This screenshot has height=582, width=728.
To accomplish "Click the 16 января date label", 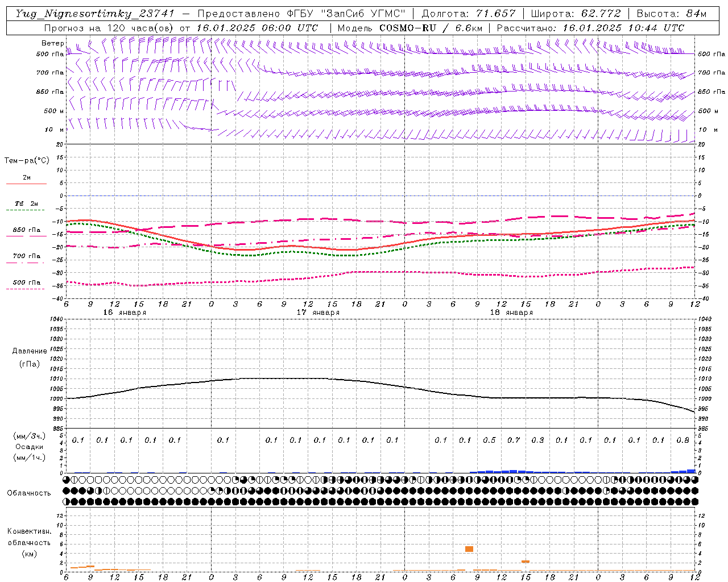I will click(124, 313).
